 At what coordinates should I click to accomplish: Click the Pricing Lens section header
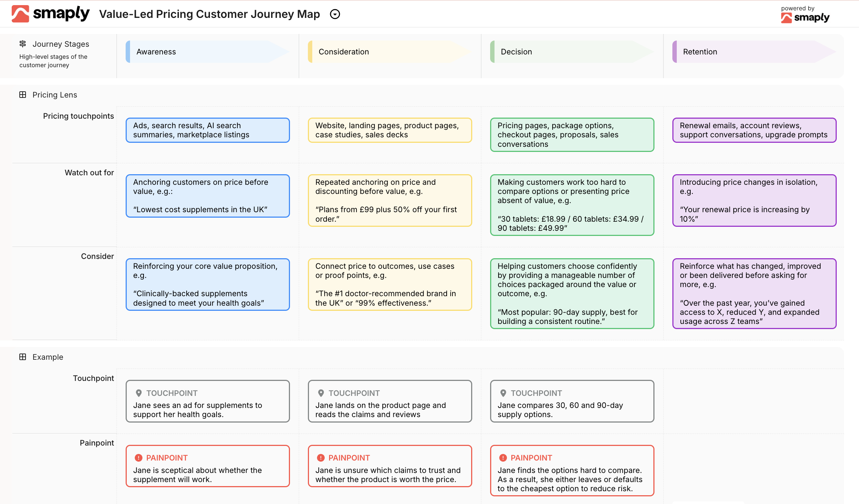tap(55, 95)
